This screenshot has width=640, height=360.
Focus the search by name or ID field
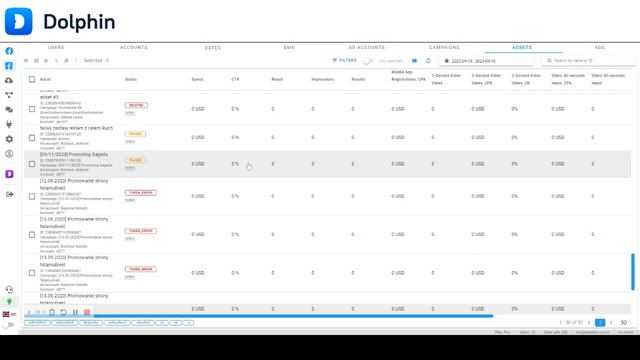588,61
